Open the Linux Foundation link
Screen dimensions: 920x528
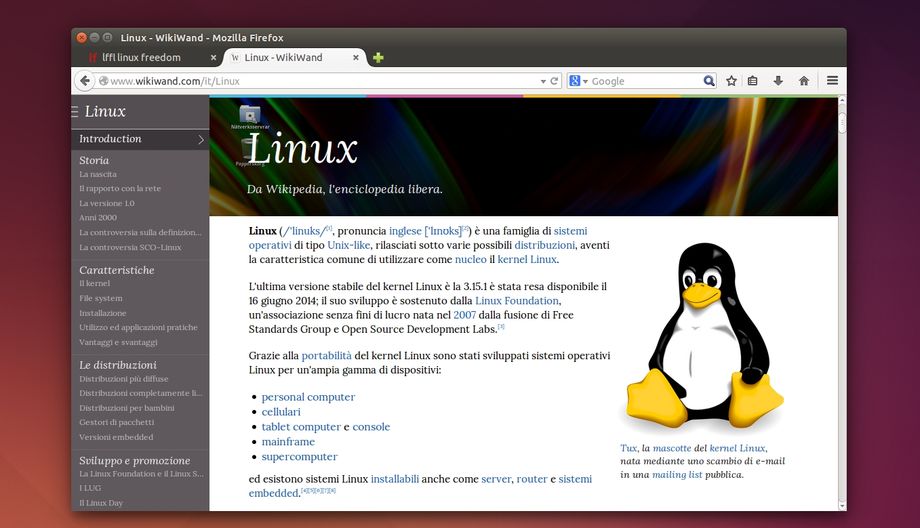[517, 301]
